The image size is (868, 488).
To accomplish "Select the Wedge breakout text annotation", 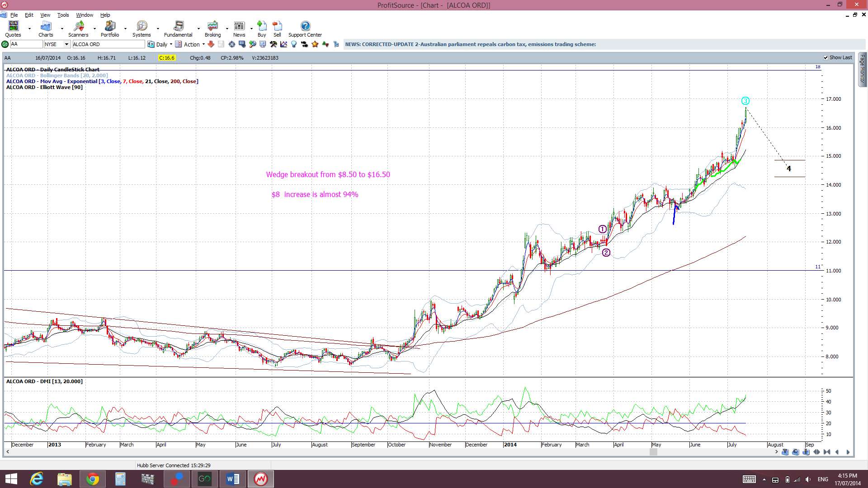I will [328, 175].
